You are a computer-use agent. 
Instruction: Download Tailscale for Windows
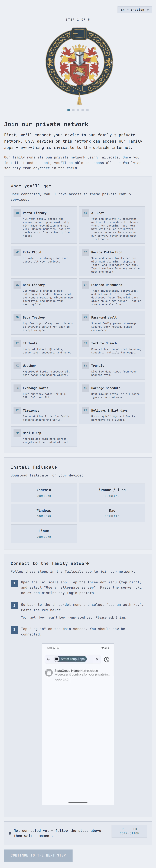coord(44,513)
